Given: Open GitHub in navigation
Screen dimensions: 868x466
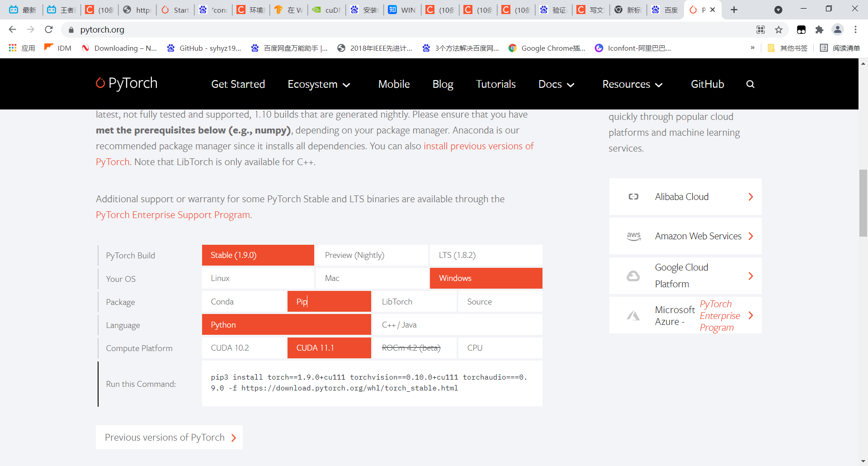Looking at the screenshot, I should (708, 84).
